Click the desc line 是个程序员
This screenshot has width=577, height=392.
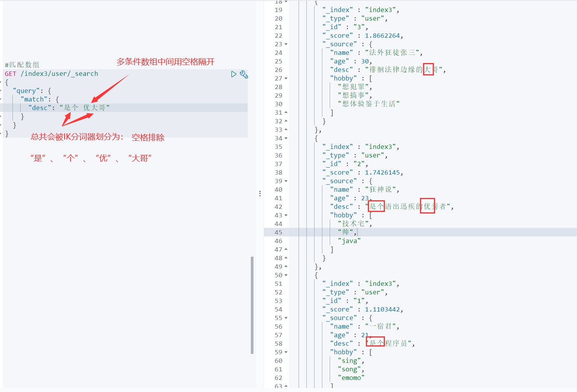(372, 343)
